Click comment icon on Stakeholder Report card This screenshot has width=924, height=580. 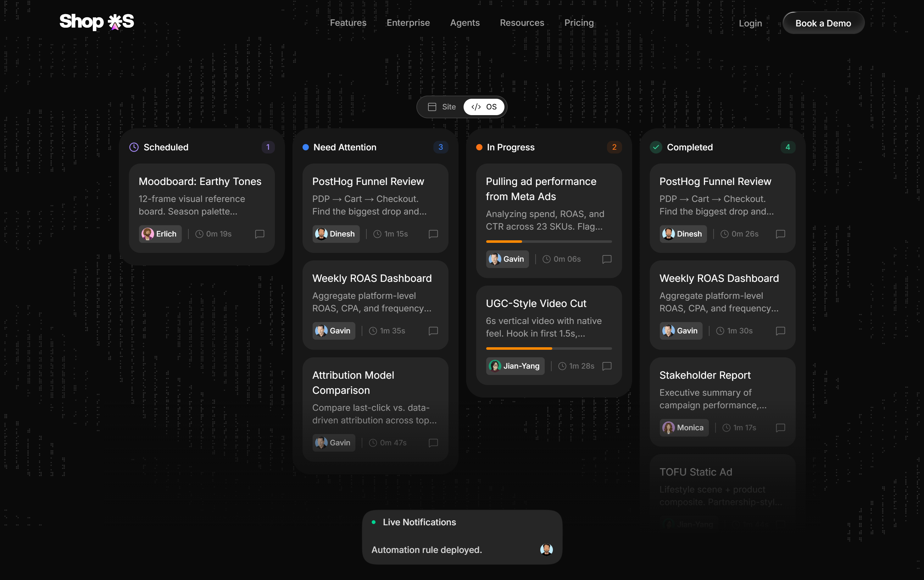pyautogui.click(x=780, y=428)
